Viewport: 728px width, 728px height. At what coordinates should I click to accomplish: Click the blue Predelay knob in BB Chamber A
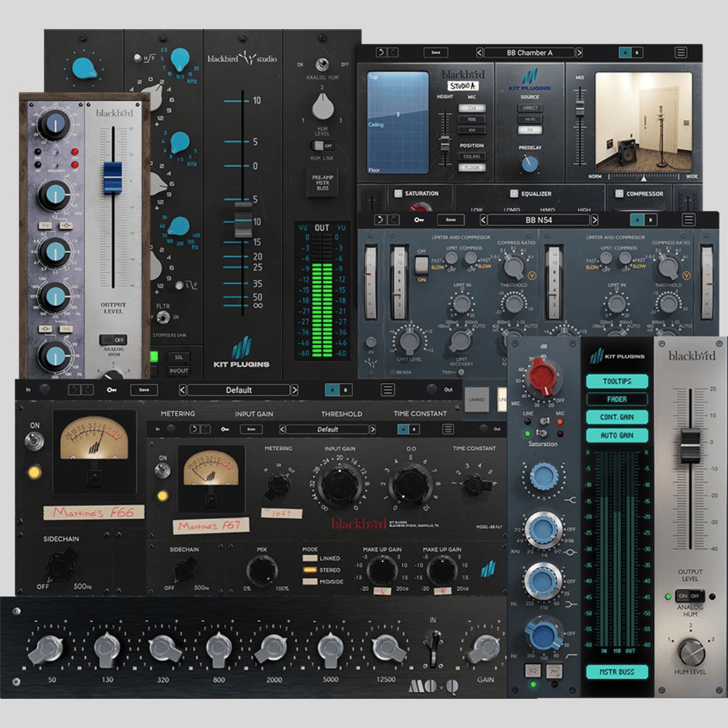click(x=530, y=163)
